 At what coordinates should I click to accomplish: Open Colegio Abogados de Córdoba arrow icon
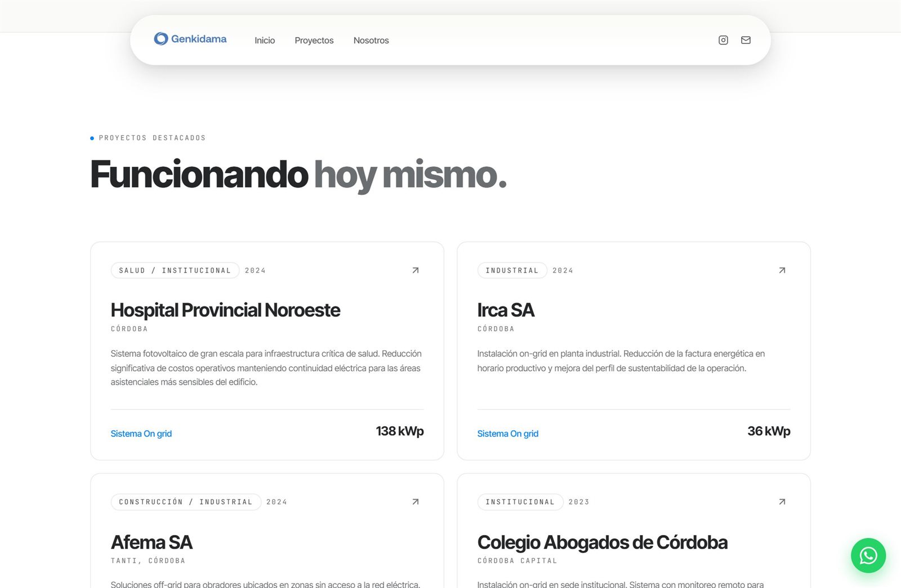point(782,502)
